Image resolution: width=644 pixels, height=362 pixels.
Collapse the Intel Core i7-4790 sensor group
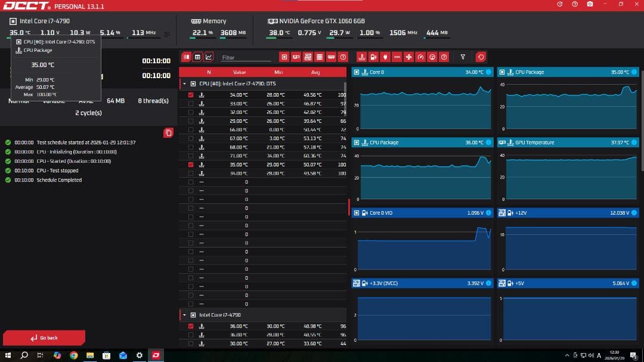[x=185, y=315]
